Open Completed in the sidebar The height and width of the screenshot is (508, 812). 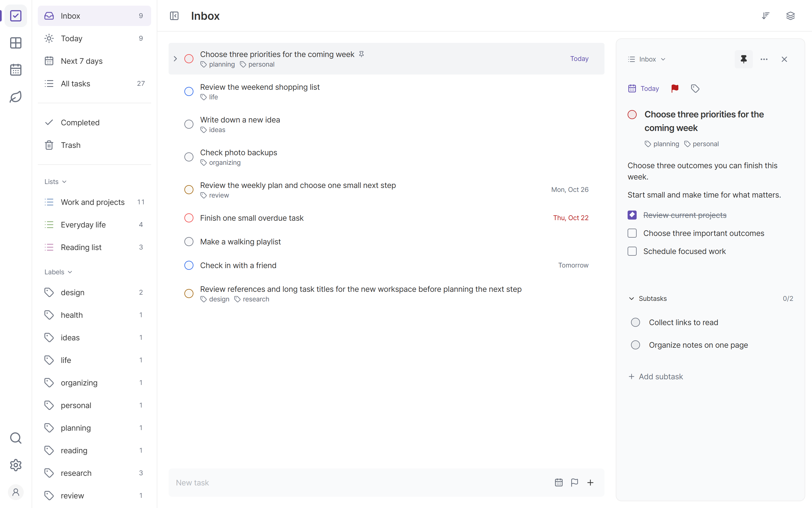coord(94,123)
